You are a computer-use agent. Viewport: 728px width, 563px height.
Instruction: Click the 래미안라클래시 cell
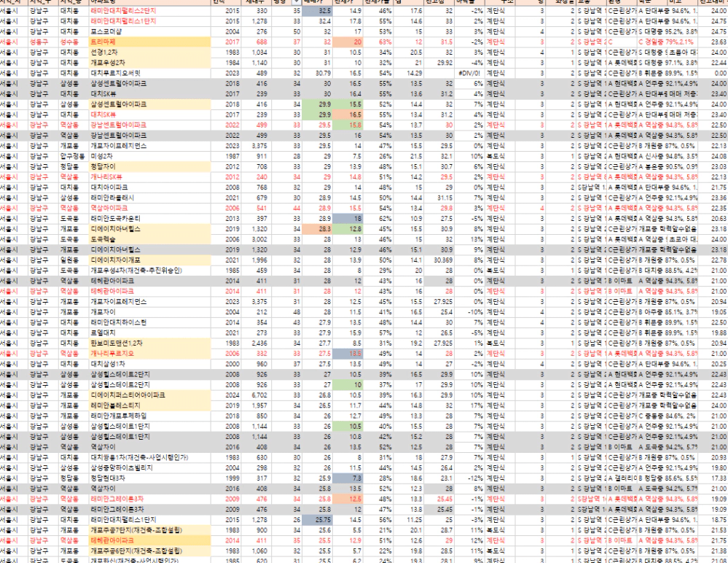[150, 198]
